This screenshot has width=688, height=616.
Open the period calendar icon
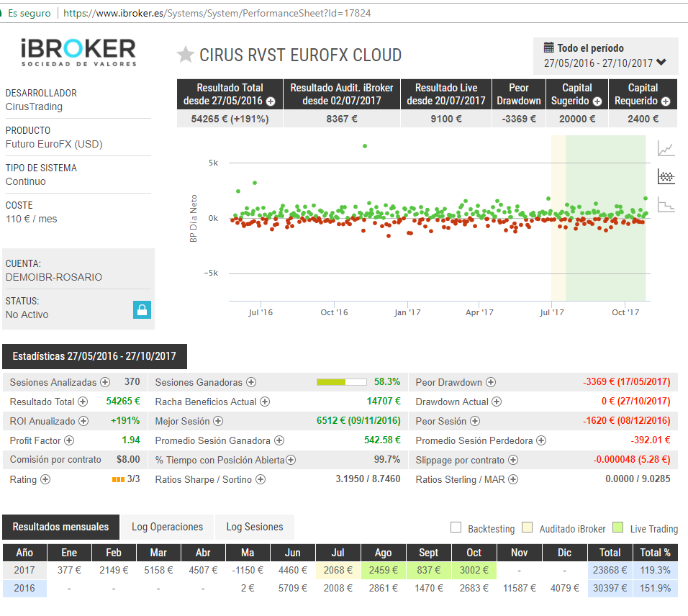coord(548,47)
